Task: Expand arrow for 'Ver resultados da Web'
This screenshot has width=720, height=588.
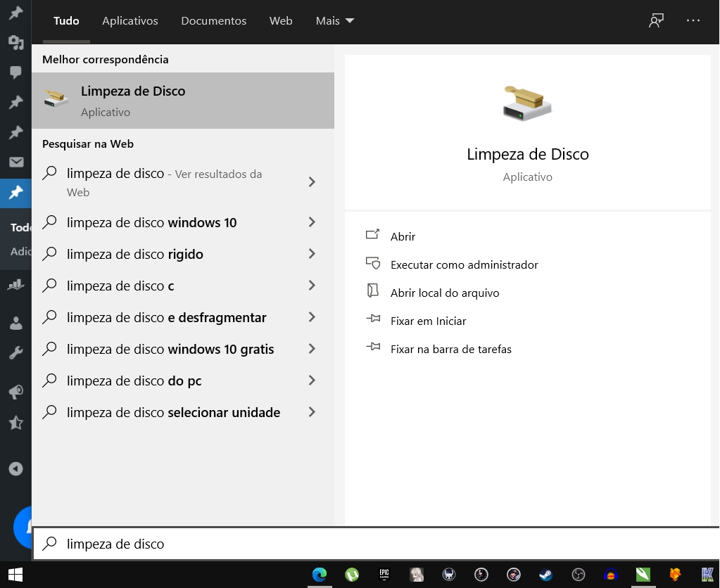Action: (312, 182)
